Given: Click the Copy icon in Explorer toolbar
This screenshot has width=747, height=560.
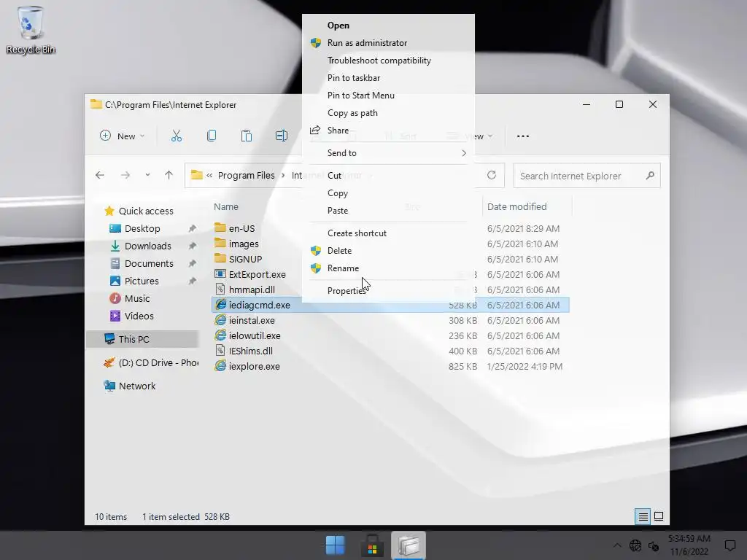Looking at the screenshot, I should point(212,136).
